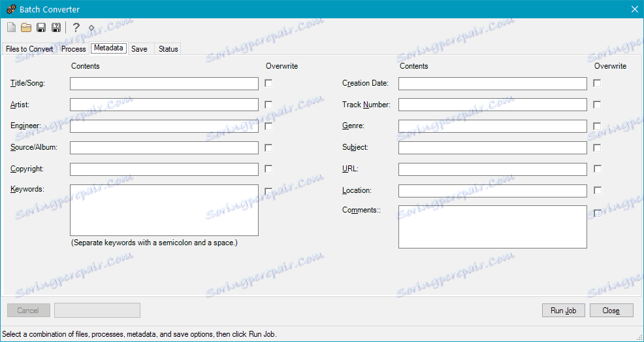Click the Save As floppy disk icon

[x=56, y=27]
